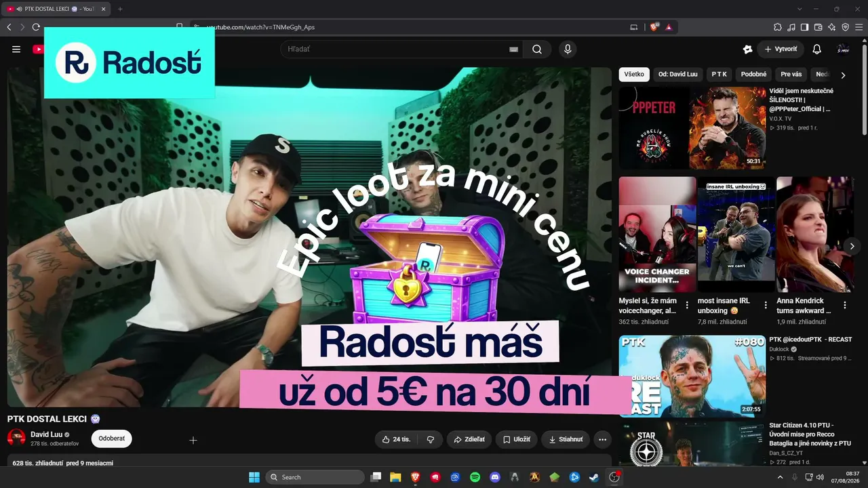Click the 'Viděl jsem neskutečné ŠÍLENOSTI' title
Screen dimensions: 868x488
801,100
